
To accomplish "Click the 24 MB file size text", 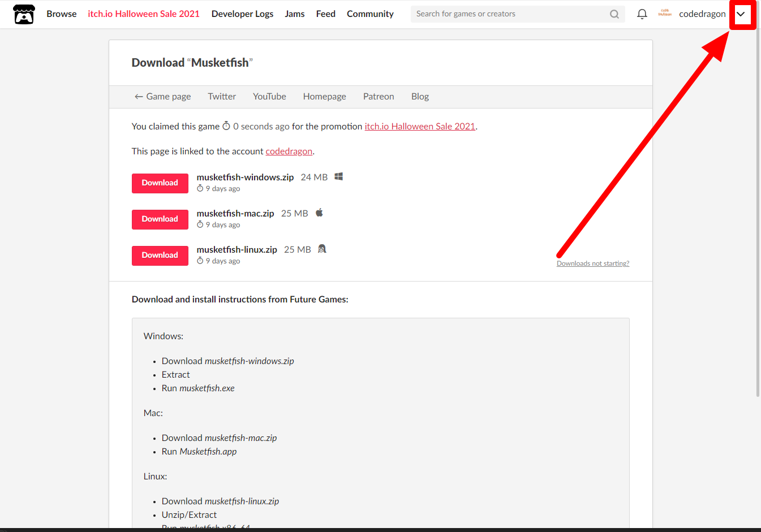I will coord(315,178).
